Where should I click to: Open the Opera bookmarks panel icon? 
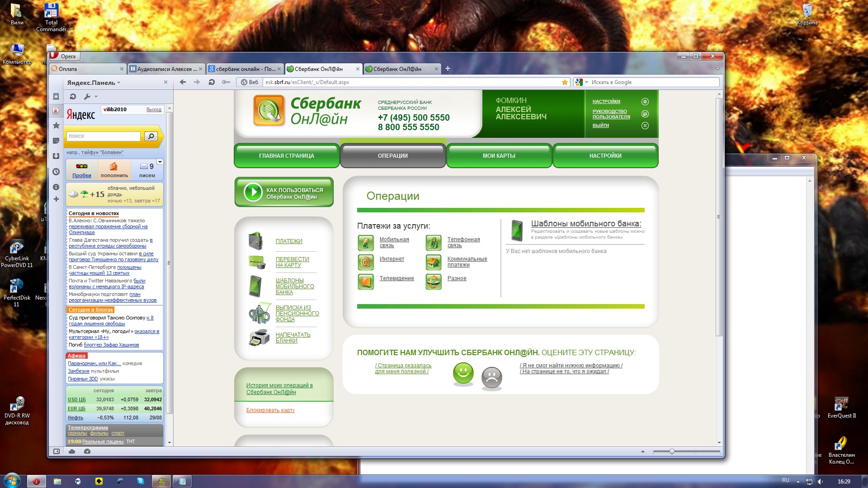56,96
